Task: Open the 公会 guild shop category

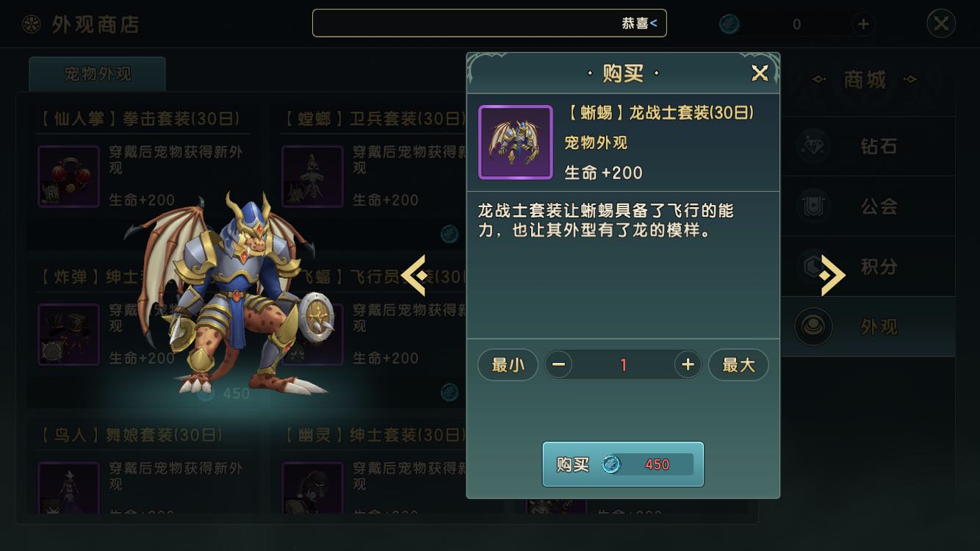Action: coord(868,206)
